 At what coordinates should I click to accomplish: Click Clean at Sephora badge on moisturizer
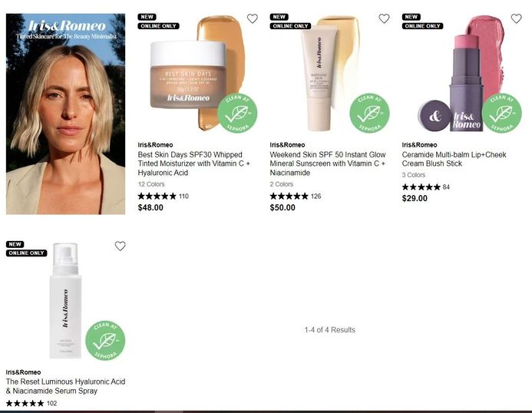click(237, 113)
